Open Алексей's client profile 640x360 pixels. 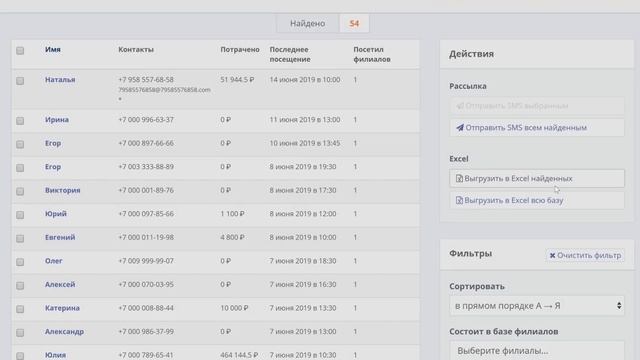[60, 284]
